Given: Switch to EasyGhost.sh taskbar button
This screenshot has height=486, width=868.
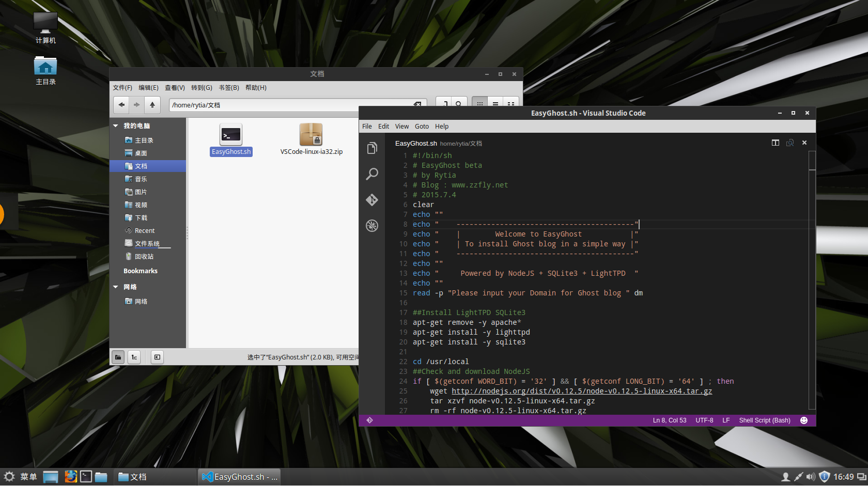Looking at the screenshot, I should pyautogui.click(x=240, y=477).
